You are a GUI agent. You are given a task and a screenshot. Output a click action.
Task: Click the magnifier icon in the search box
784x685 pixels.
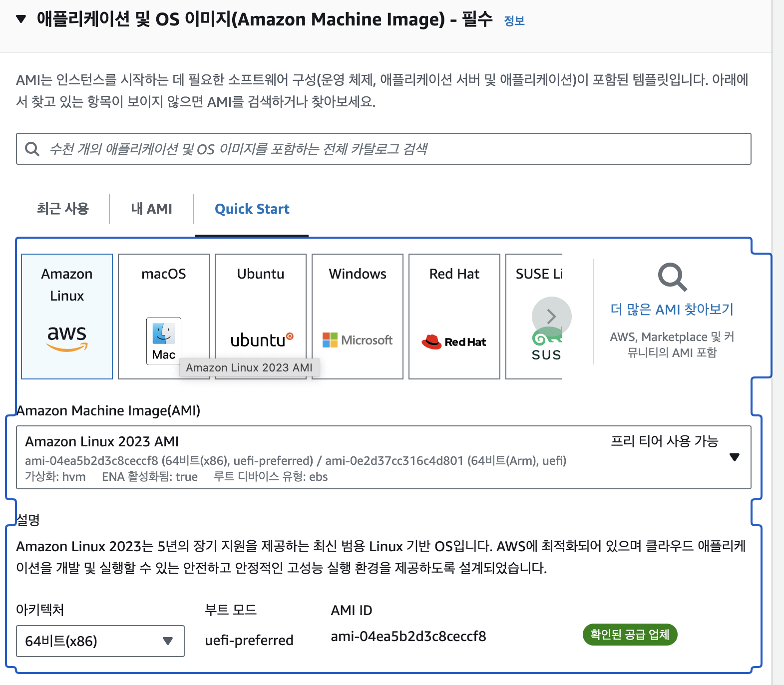[32, 149]
